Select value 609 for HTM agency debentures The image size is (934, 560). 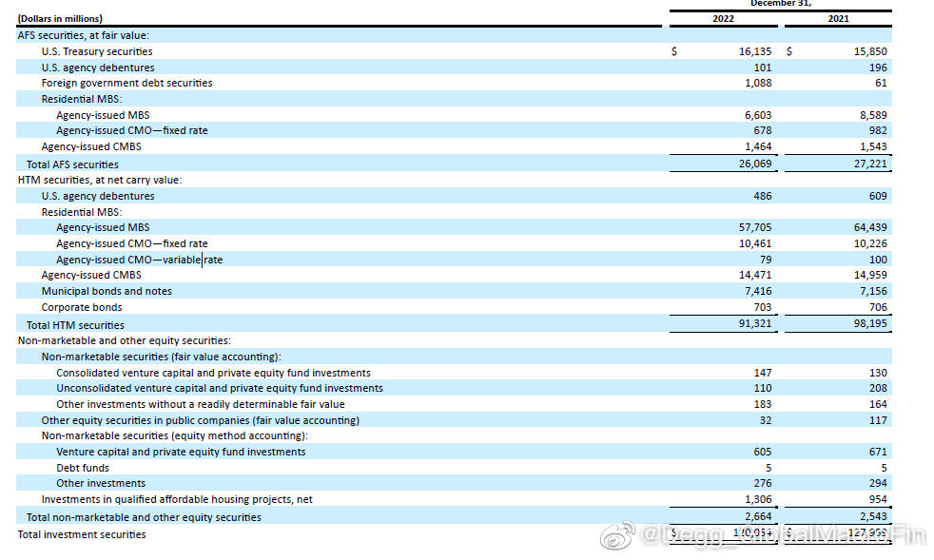click(x=878, y=196)
